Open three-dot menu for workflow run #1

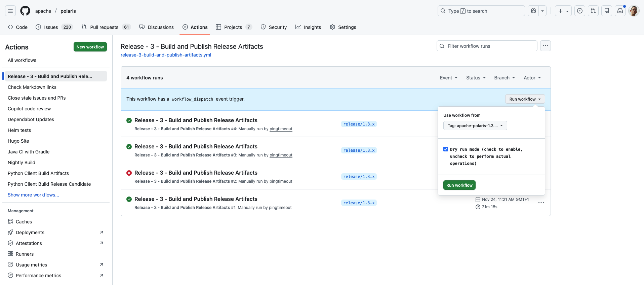(x=541, y=203)
